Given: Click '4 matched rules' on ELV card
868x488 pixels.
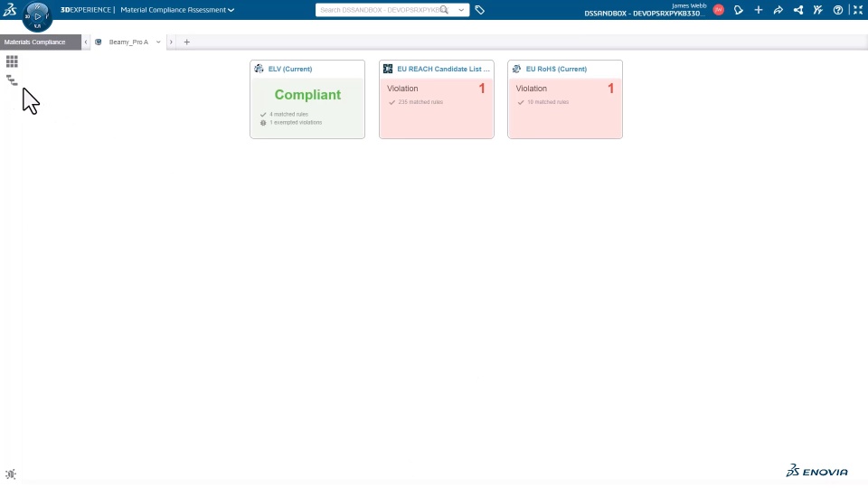Looking at the screenshot, I should [288, 115].
